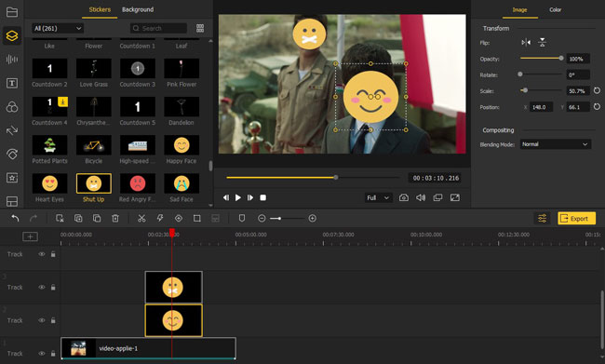Open the Media folder panel icon
Image resolution: width=605 pixels, height=364 pixels.
[x=12, y=12]
